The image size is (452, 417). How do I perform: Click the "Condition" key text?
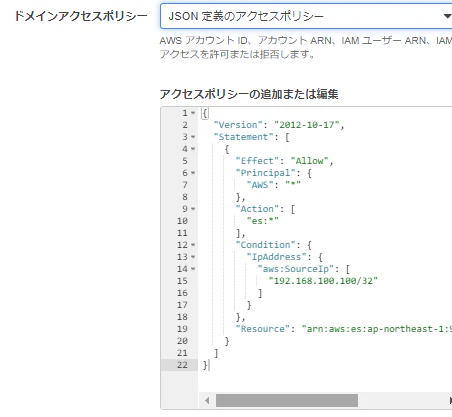[x=265, y=245]
